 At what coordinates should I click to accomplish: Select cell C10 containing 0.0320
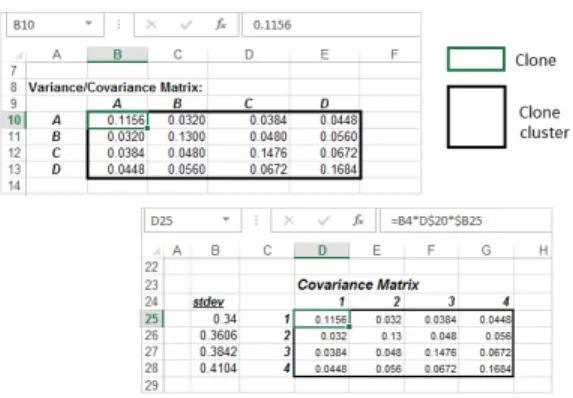pos(178,120)
